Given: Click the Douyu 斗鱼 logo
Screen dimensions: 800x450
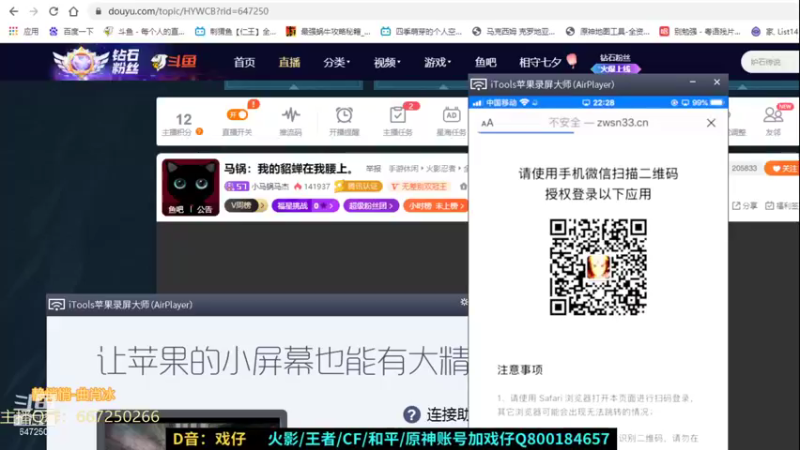Looking at the screenshot, I should tap(174, 62).
